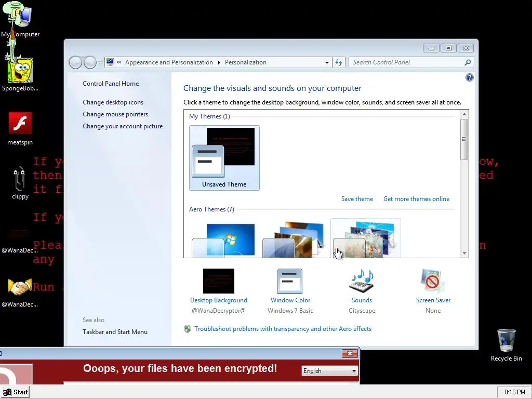This screenshot has width=532, height=399.
Task: Select the Windows 7 Aero theme
Action: point(224,240)
